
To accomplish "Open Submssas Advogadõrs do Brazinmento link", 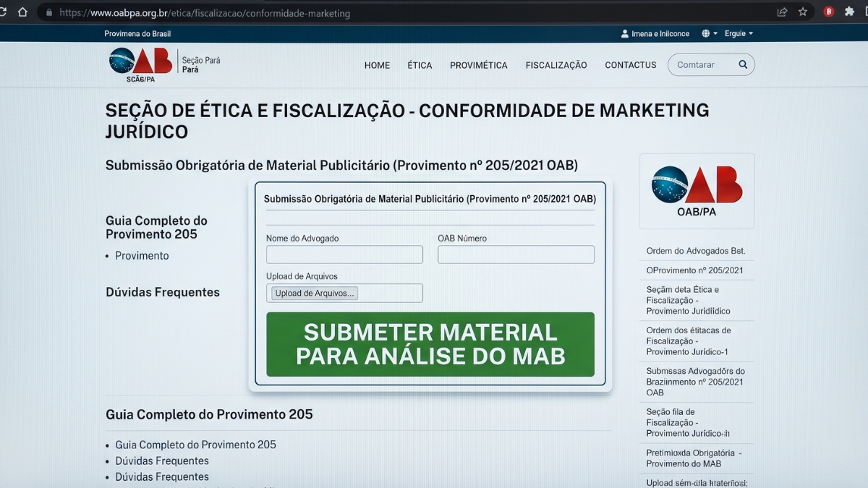I will coord(695,382).
